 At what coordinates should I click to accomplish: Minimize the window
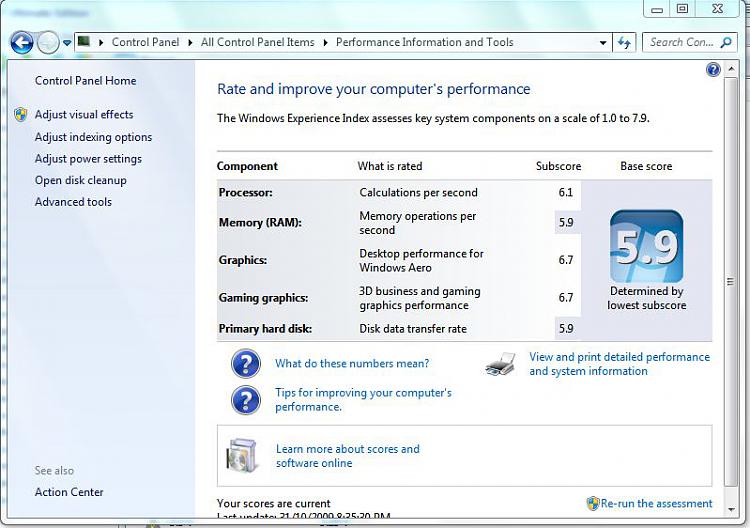click(x=657, y=9)
